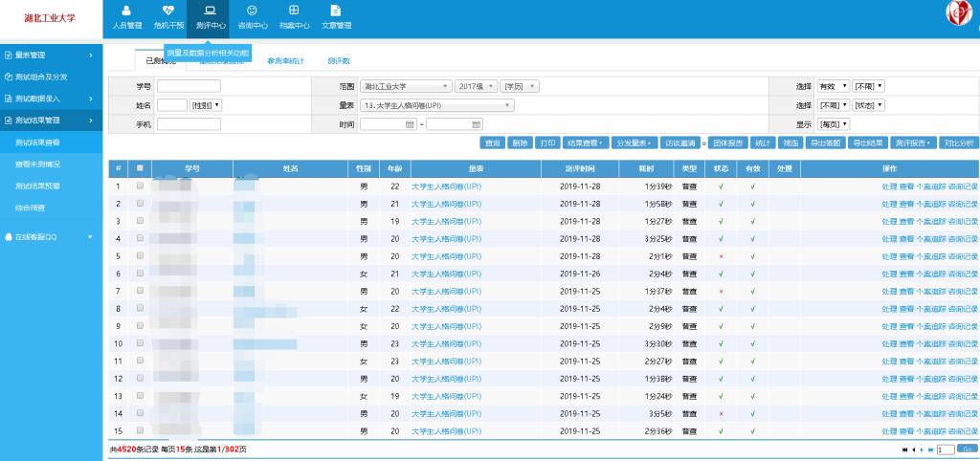
Task: Jump to the last page arrow
Action: [930, 448]
